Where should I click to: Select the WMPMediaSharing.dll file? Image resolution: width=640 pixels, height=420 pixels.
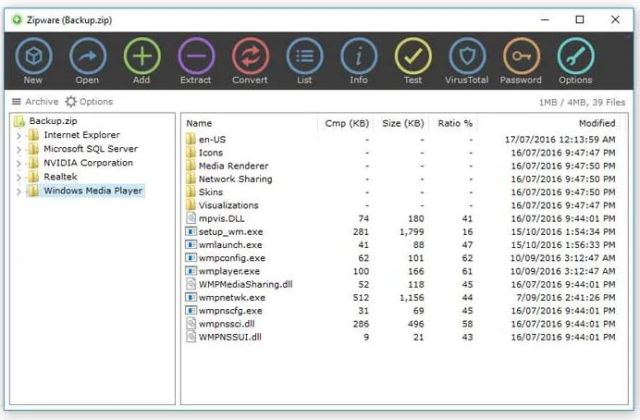401,284
